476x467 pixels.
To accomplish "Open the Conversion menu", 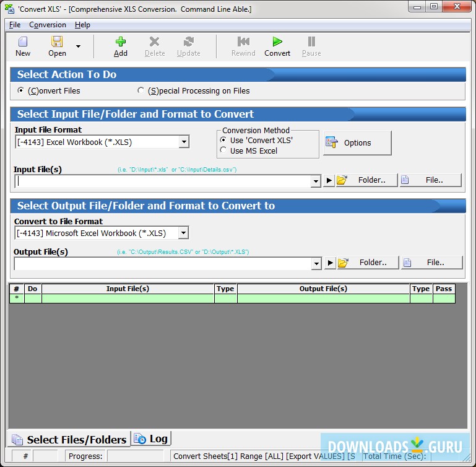I will point(48,25).
